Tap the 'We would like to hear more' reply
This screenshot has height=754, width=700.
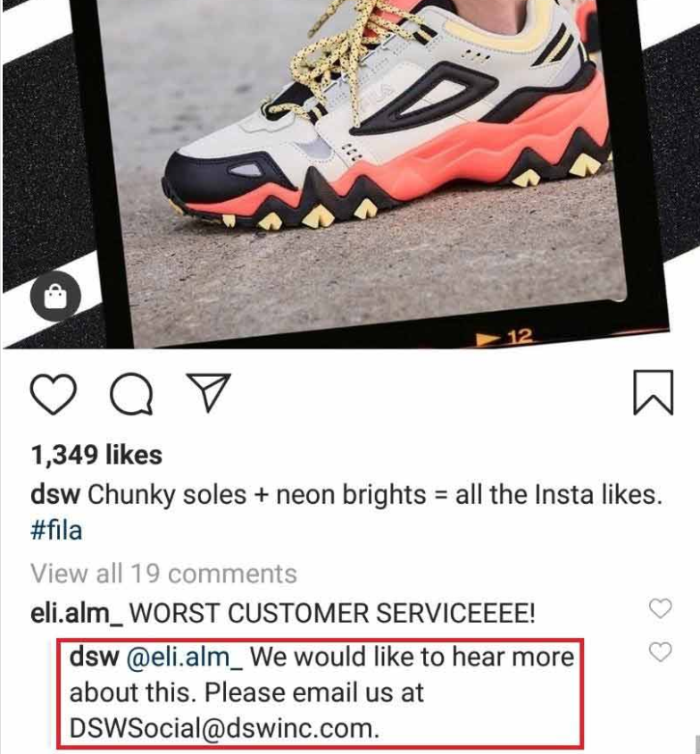pos(412,657)
